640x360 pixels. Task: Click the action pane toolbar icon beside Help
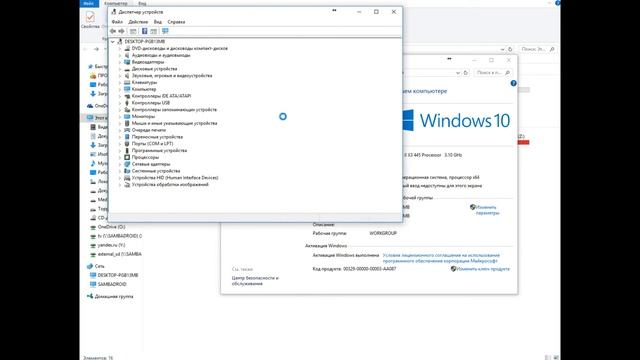153,31
